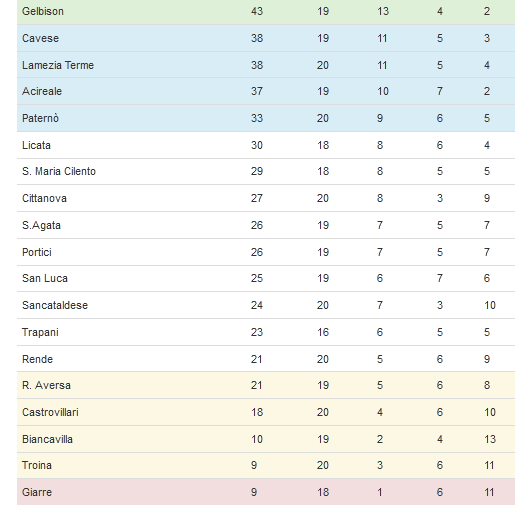Open the Lamezia Terme team entry
Screen dimensions: 515x510
pyautogui.click(x=58, y=65)
